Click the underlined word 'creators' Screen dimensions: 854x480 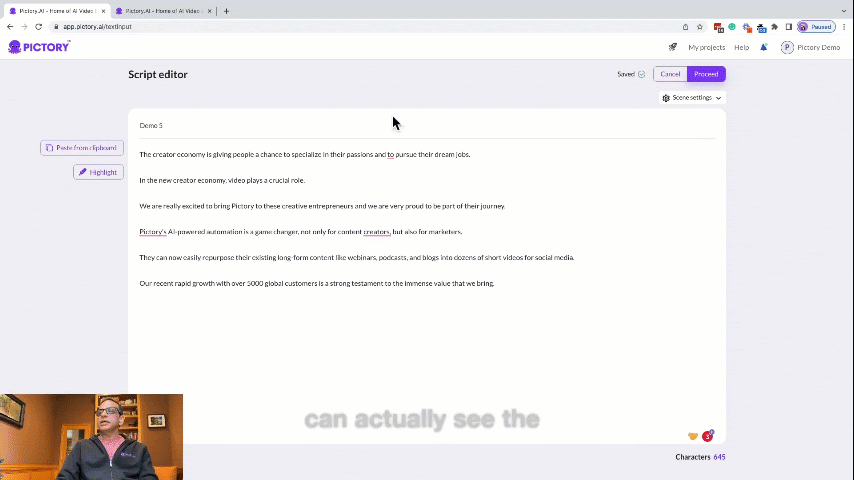pos(377,232)
